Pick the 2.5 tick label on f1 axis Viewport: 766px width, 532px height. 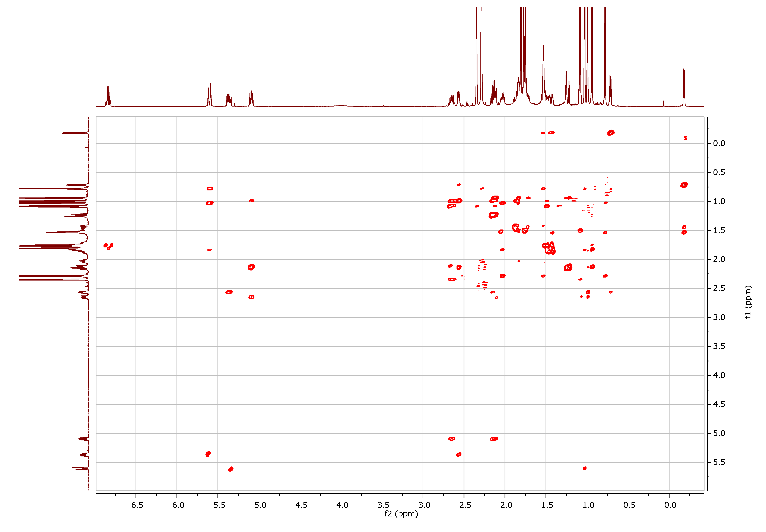coord(719,288)
